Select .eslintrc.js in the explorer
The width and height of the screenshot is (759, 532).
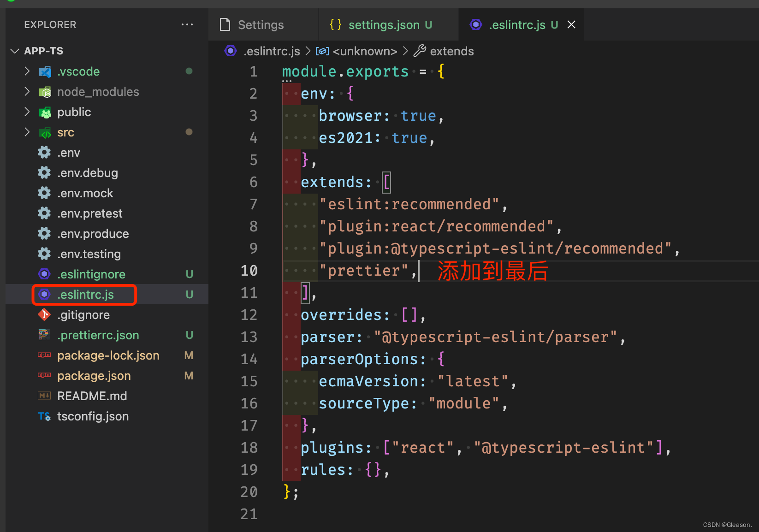[x=107, y=295]
